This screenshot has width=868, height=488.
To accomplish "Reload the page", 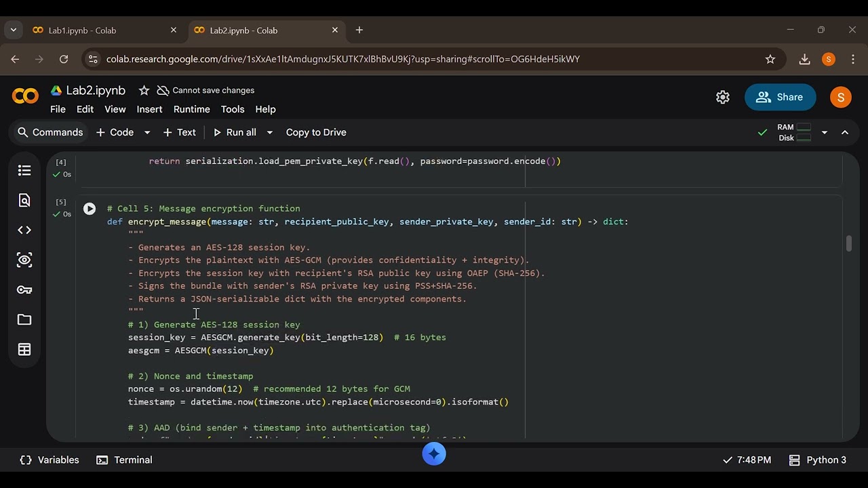I will [64, 59].
